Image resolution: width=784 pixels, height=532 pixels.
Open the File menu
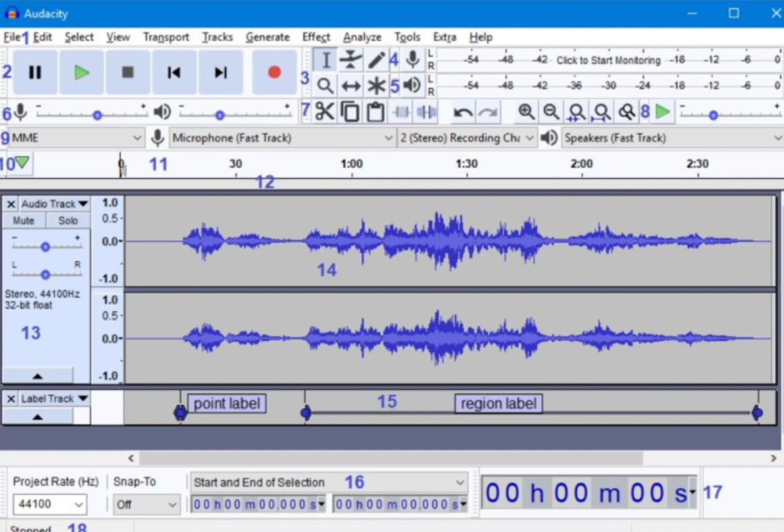[12, 37]
